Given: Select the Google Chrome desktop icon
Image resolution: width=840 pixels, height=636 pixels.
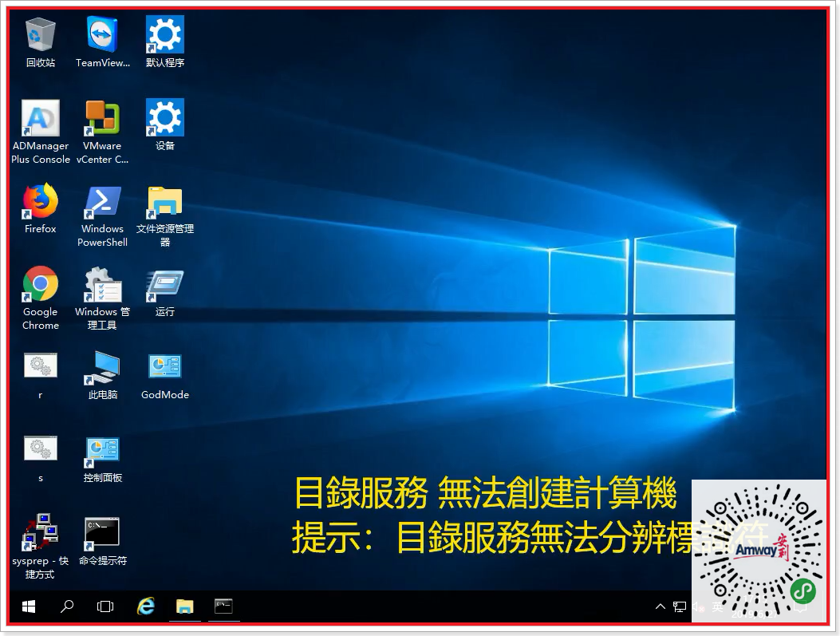Looking at the screenshot, I should (x=40, y=298).
